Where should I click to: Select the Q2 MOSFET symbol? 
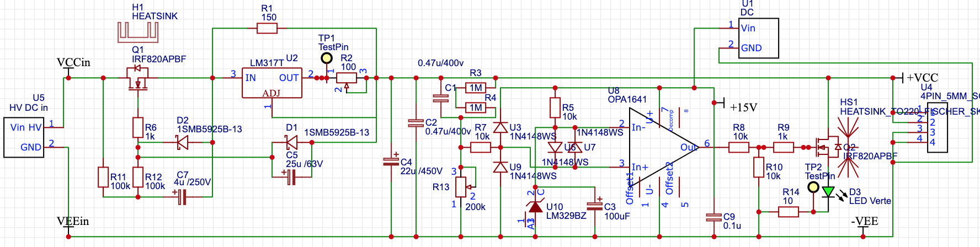(828, 147)
